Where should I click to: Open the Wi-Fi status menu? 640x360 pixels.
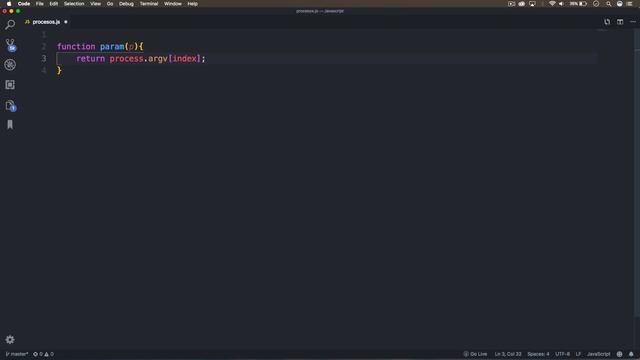(x=552, y=4)
